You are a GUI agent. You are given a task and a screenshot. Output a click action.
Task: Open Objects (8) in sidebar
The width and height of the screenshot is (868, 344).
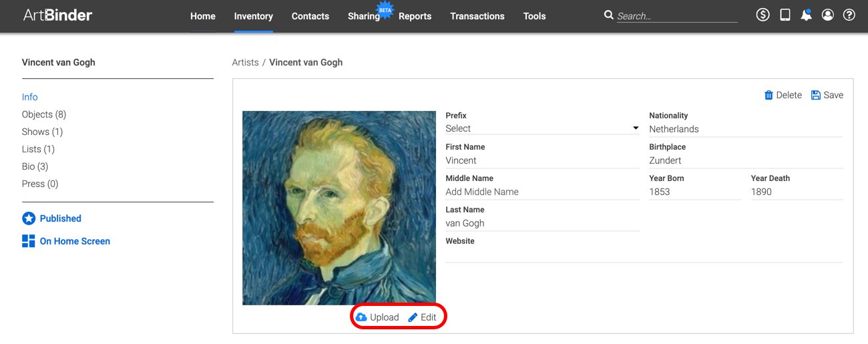(44, 114)
